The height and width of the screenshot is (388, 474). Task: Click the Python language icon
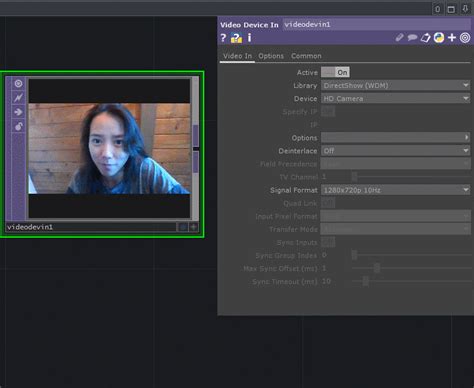click(x=439, y=38)
